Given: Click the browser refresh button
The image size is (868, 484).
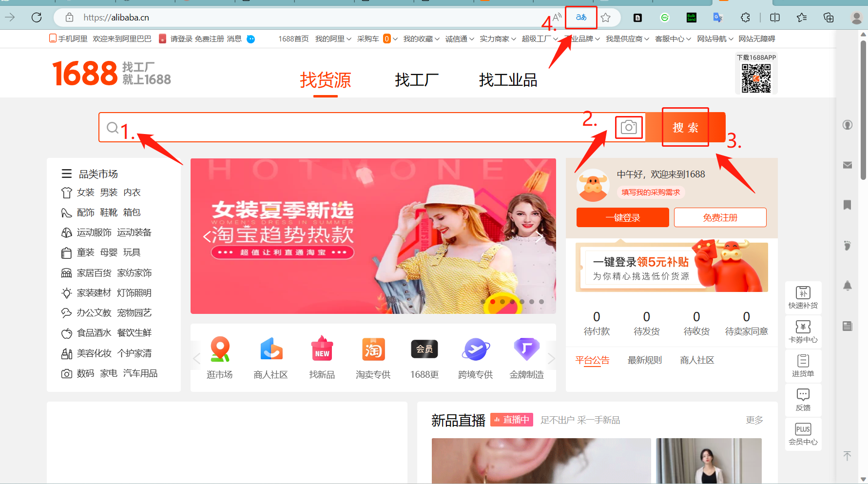Looking at the screenshot, I should click(x=37, y=18).
